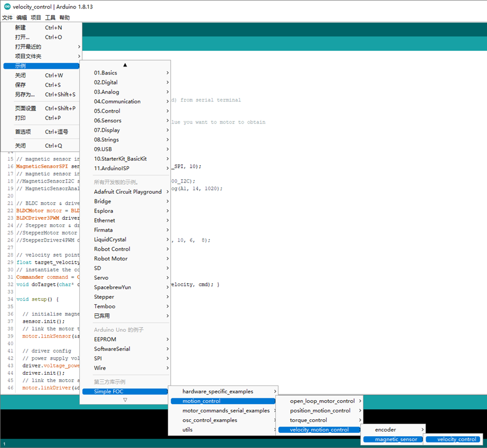Open the 编辑 menu
The width and height of the screenshot is (487, 448).
(21, 17)
